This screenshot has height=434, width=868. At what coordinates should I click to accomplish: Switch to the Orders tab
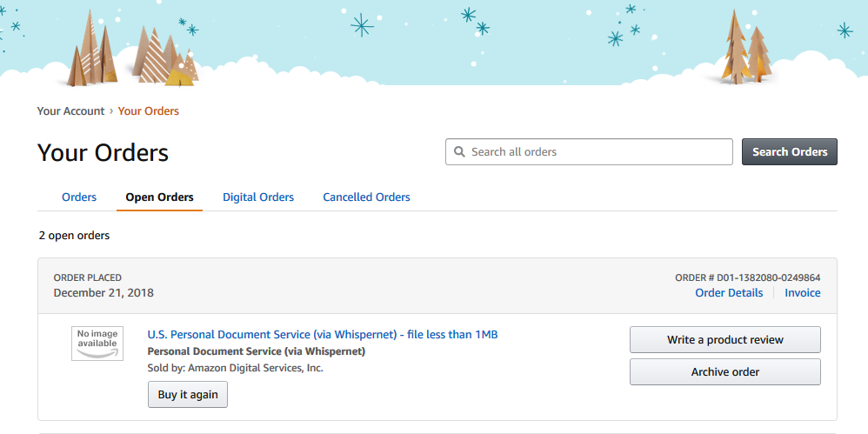click(79, 197)
